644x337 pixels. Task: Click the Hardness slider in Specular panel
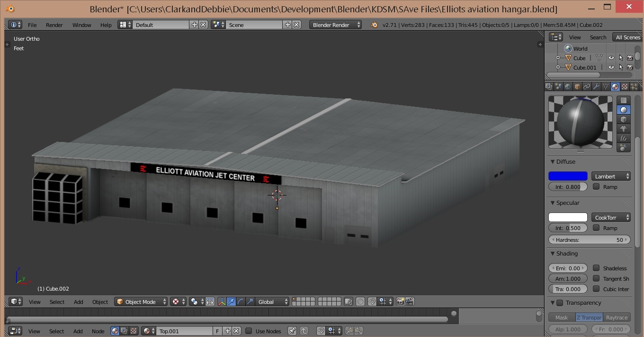(x=589, y=239)
